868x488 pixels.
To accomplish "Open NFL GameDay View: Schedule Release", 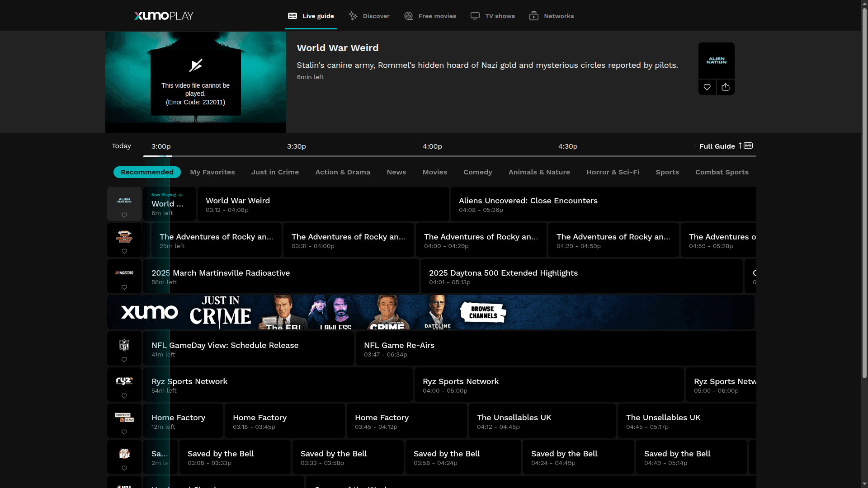I will [249, 348].
